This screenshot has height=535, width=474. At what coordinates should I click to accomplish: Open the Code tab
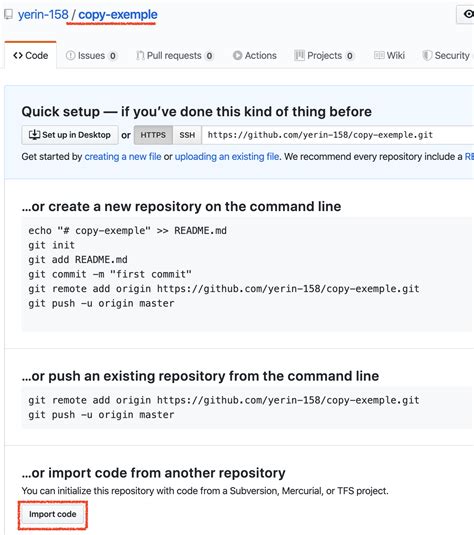[x=30, y=55]
